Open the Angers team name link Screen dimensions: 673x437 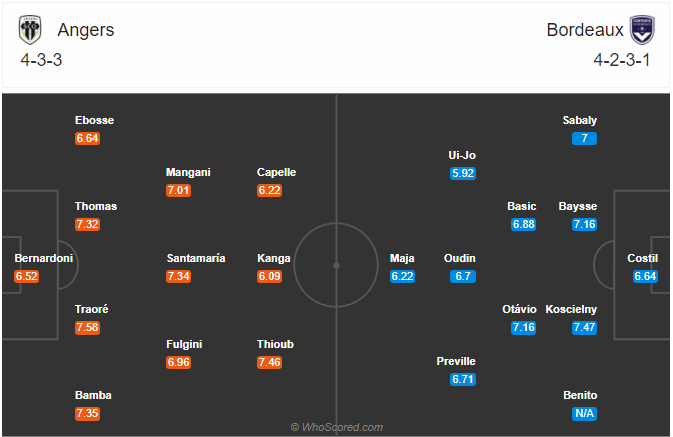pos(86,30)
